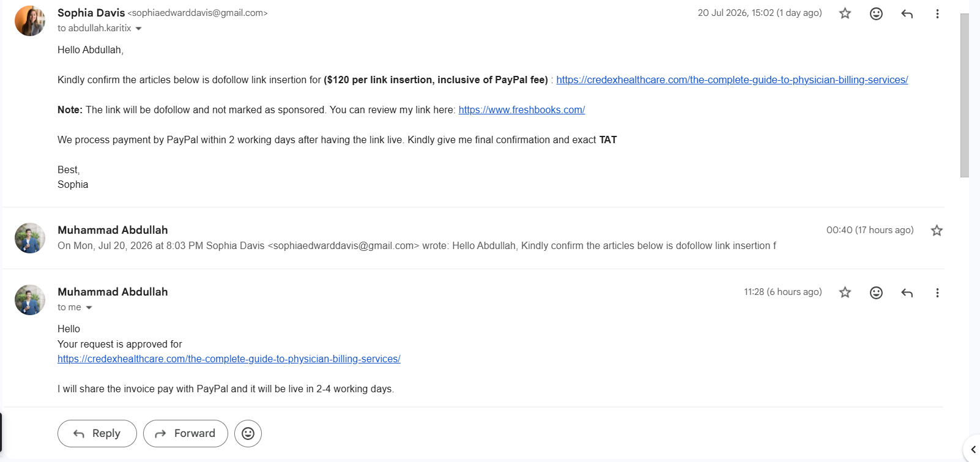Add emoji reaction to 11:28 message
980x462 pixels.
876,292
